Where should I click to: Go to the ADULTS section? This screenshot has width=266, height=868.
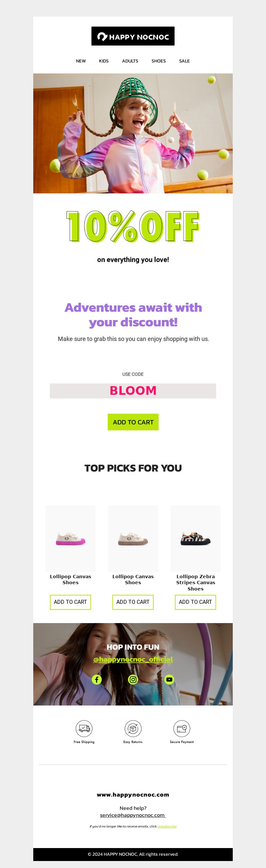click(x=130, y=61)
